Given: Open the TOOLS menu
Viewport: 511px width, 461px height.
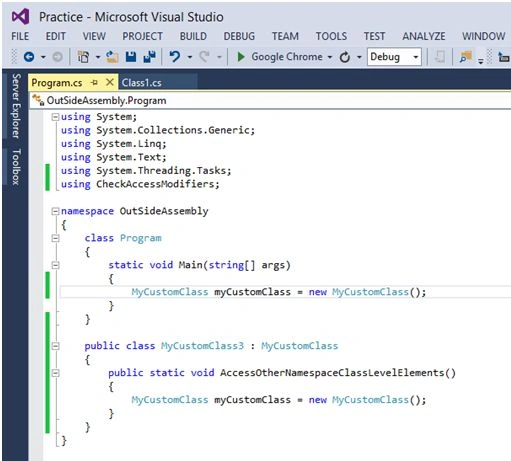Looking at the screenshot, I should 331,36.
